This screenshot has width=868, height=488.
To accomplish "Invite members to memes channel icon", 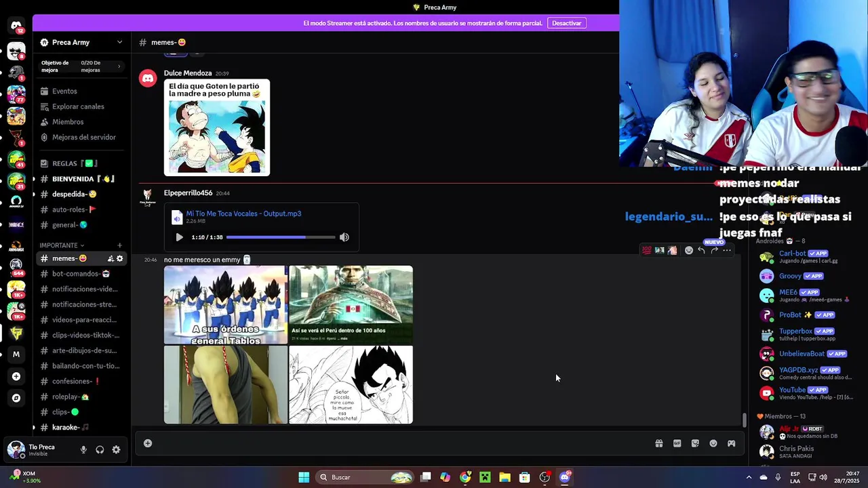I will (x=110, y=258).
